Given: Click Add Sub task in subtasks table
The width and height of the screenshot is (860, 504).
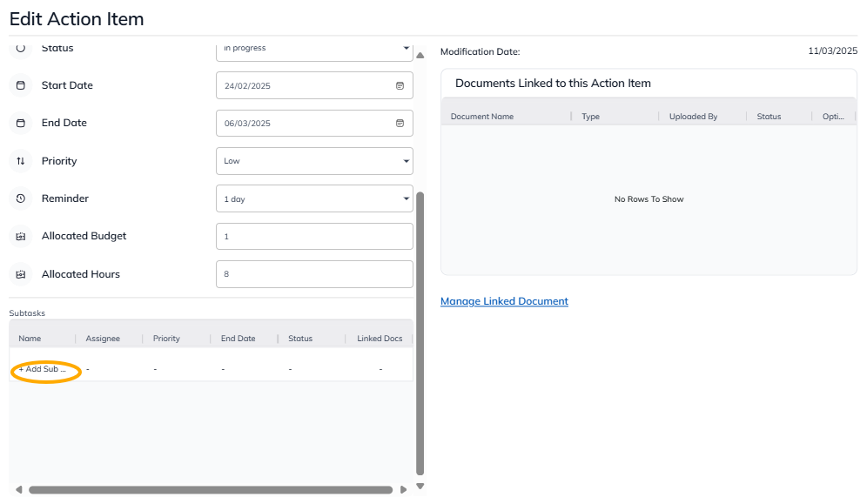Looking at the screenshot, I should (x=43, y=369).
